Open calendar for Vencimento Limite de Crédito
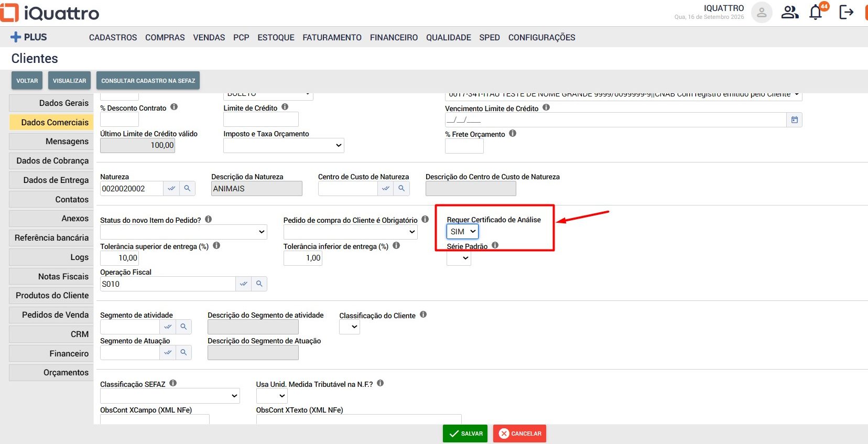The image size is (868, 444). [x=794, y=120]
